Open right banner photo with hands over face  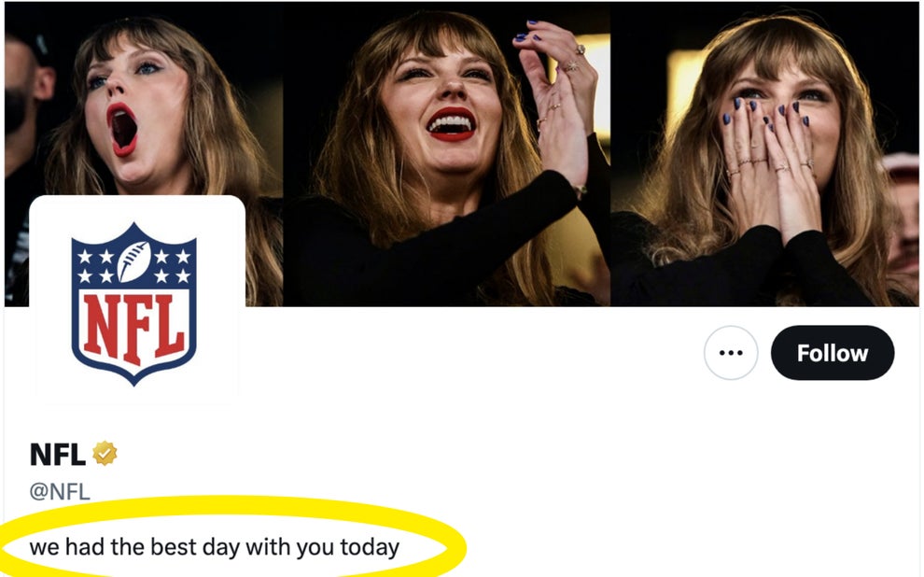point(764,154)
